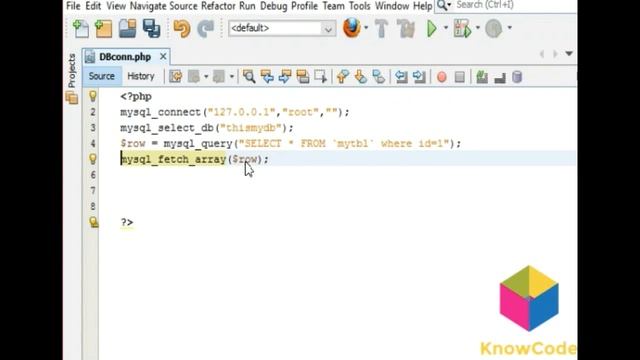The width and height of the screenshot is (640, 360).
Task: Jump to previous bookmark icon
Action: click(x=342, y=76)
